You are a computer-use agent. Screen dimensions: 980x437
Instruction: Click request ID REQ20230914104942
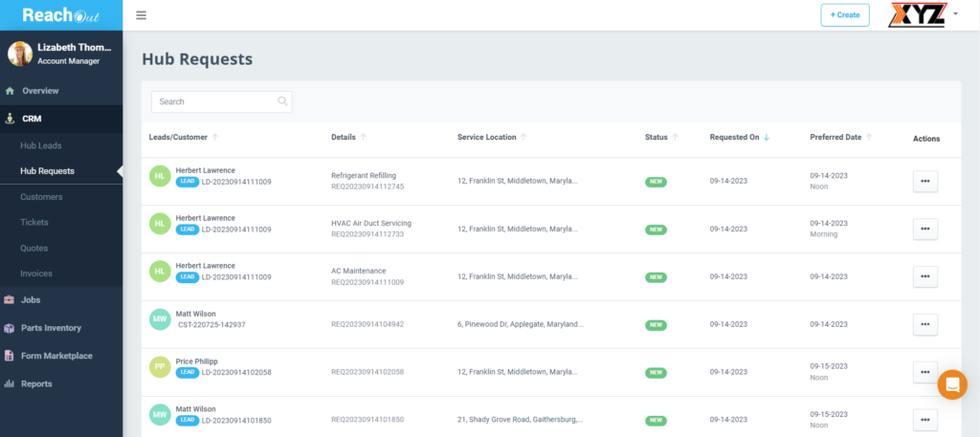[367, 324]
